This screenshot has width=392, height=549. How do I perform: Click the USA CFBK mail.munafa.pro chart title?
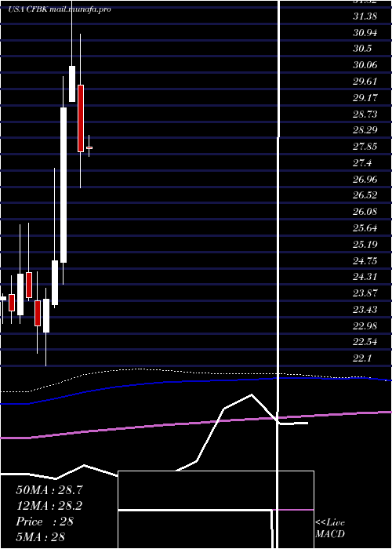pos(60,9)
